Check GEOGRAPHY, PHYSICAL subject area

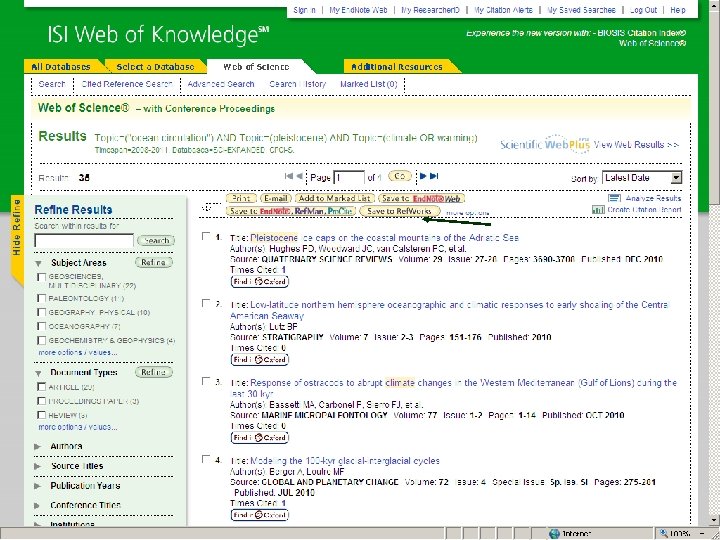click(x=41, y=313)
